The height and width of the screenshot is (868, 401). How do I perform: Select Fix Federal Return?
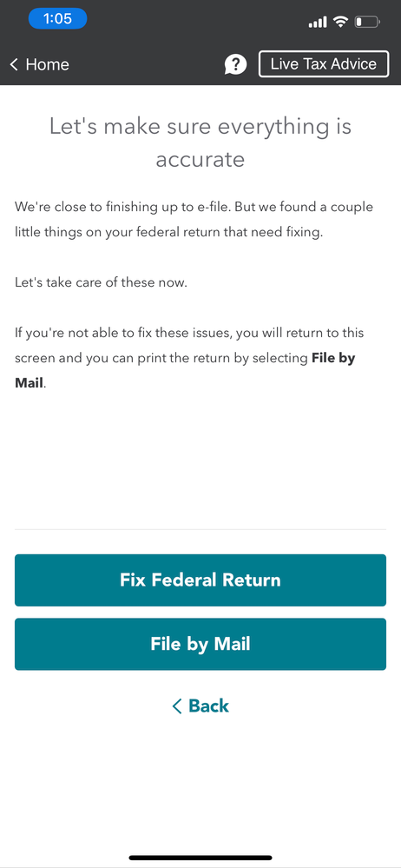click(200, 580)
